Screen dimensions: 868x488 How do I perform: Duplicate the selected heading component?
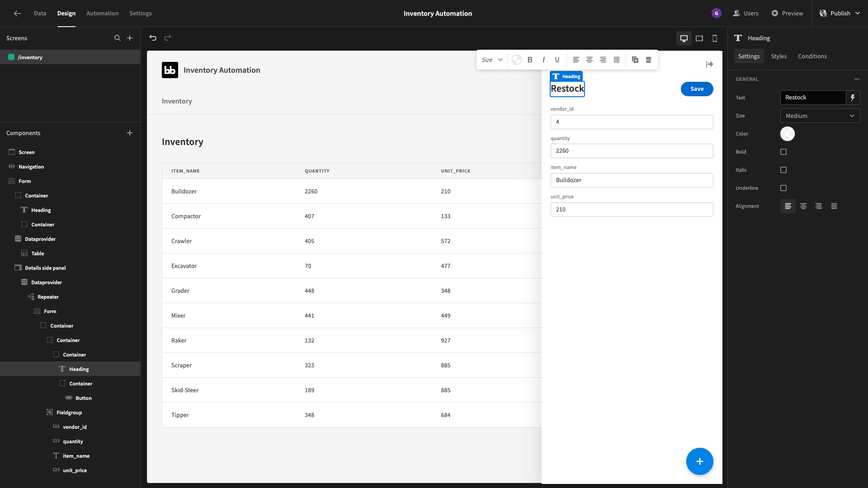635,60
